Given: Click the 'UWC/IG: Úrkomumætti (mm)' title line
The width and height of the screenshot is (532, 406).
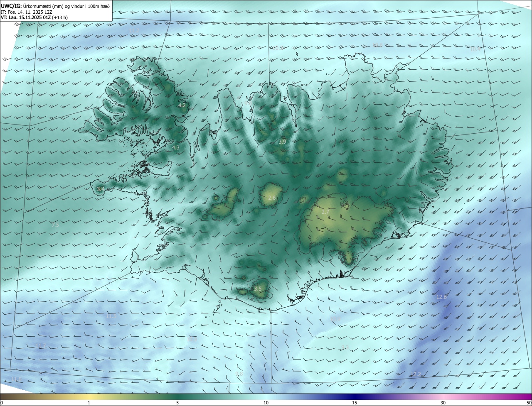Looking at the screenshot, I should click(x=55, y=6).
